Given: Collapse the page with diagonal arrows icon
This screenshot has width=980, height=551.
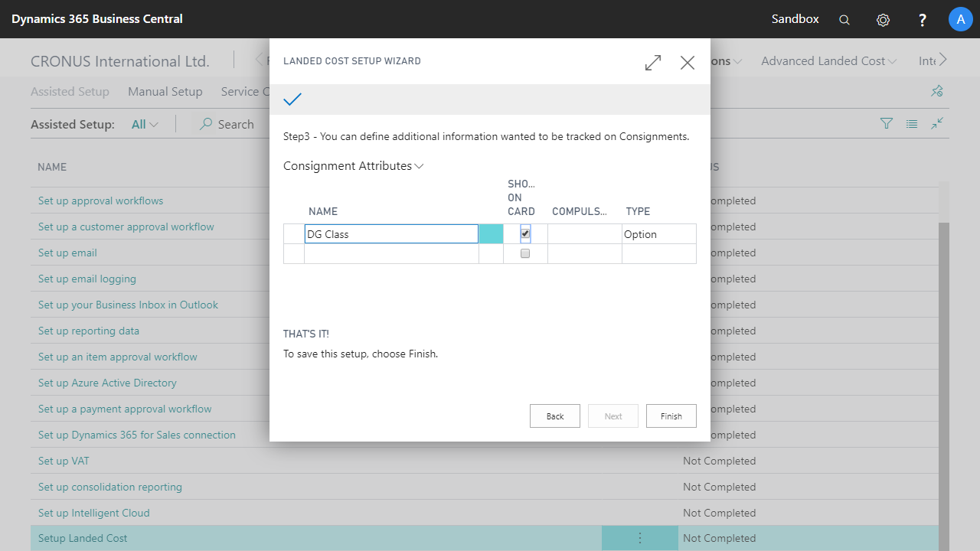Looking at the screenshot, I should pos(937,123).
